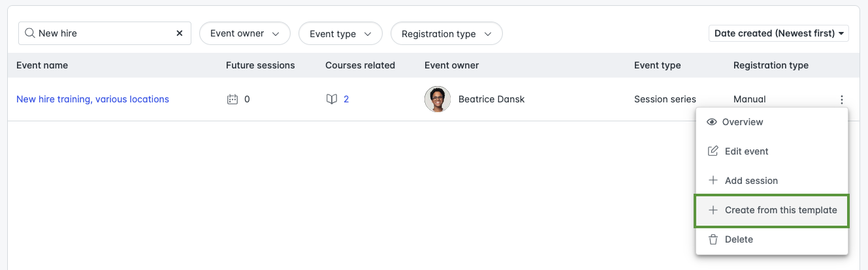
Task: Choose Add session from the menu
Action: (772, 181)
